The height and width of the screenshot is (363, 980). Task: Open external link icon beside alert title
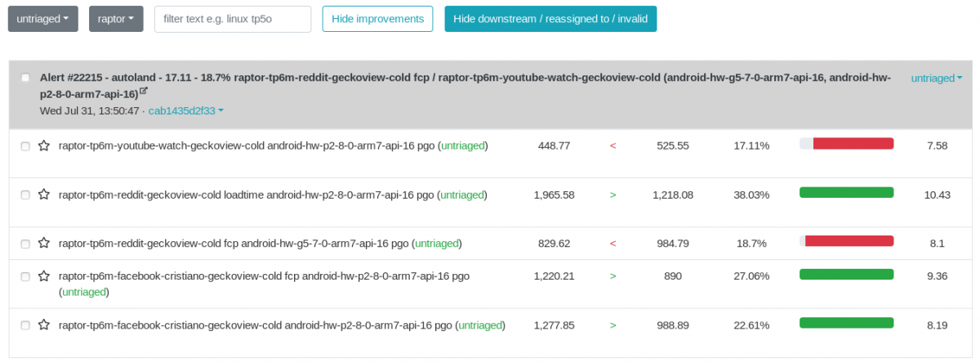[x=143, y=92]
